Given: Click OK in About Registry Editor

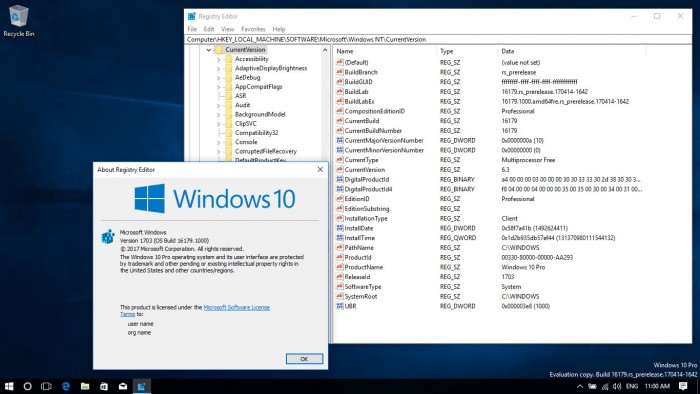Looking at the screenshot, I should (304, 359).
